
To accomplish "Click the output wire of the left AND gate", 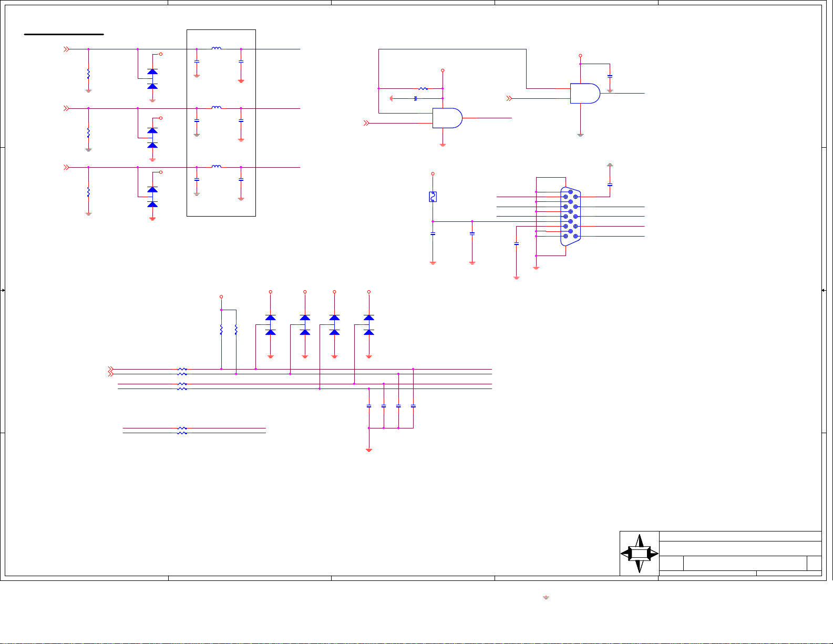I will coord(487,118).
